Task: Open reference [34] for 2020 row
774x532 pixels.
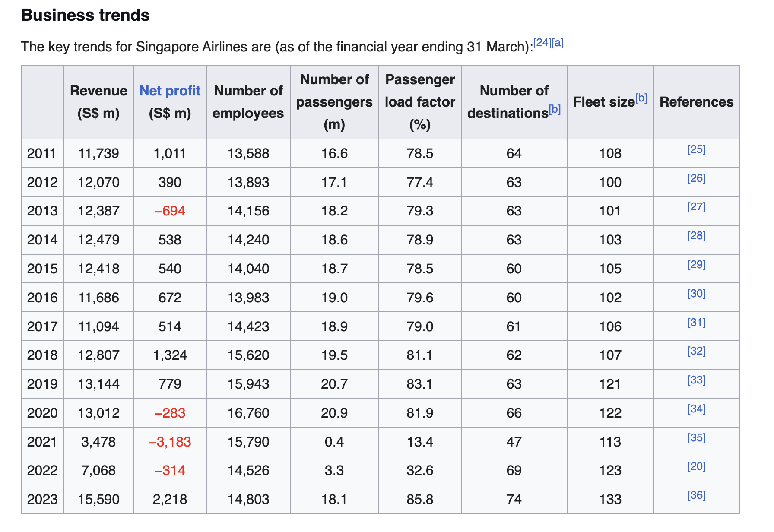Action: 696,409
